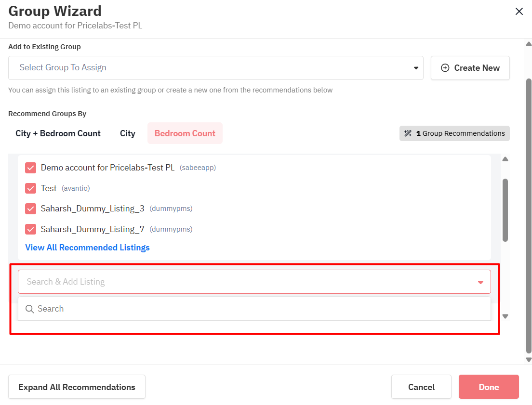Click the search magnifier icon
532x405 pixels.
[30, 309]
